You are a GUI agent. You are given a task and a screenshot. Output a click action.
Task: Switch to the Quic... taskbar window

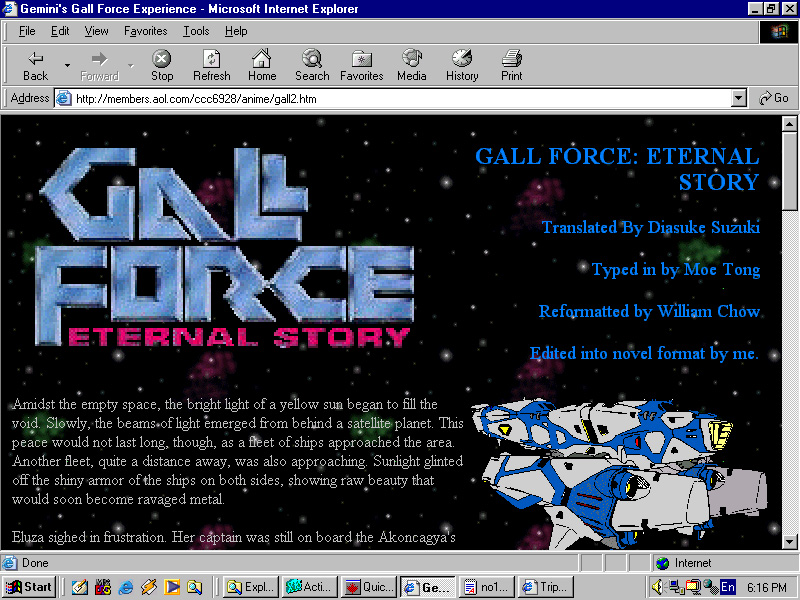click(369, 587)
